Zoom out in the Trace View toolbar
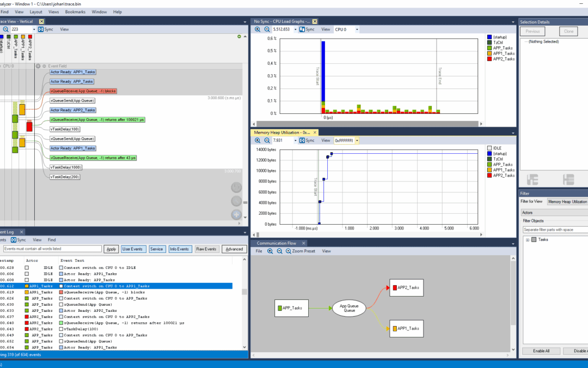588x368 pixels. pos(5,29)
